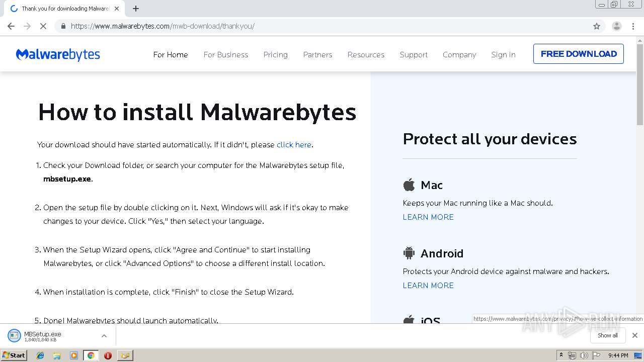Launch Internet Explorer from taskbar
The width and height of the screenshot is (644, 362).
coord(40,355)
